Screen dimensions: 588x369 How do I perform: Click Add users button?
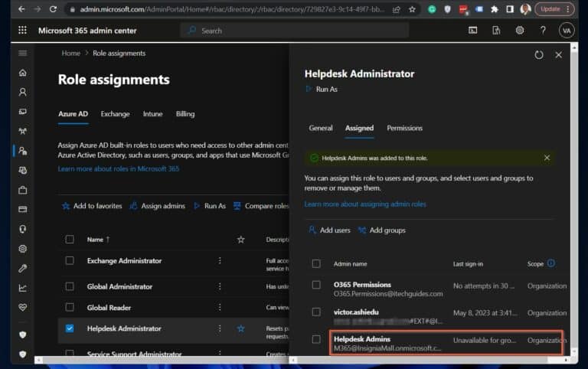[329, 230]
